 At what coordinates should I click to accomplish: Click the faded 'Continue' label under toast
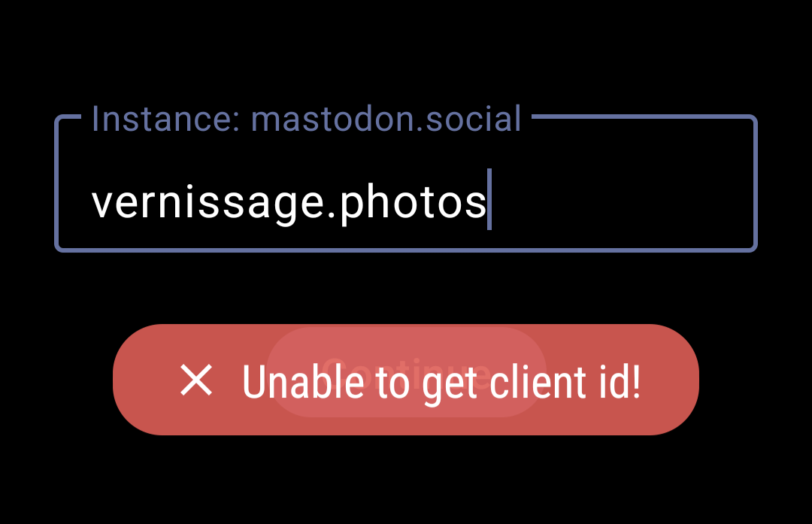pyautogui.click(x=407, y=373)
